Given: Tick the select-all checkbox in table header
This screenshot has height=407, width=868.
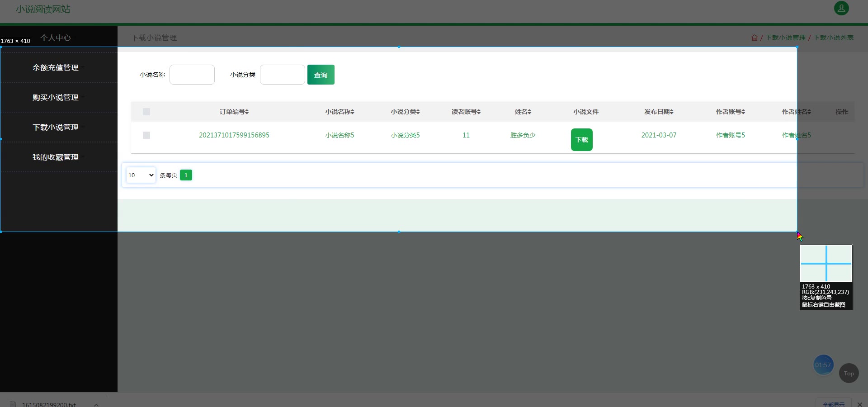Looking at the screenshot, I should click(x=146, y=112).
